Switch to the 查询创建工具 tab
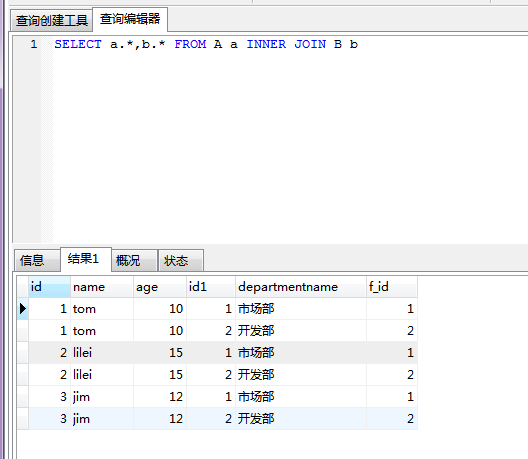 [x=52, y=21]
